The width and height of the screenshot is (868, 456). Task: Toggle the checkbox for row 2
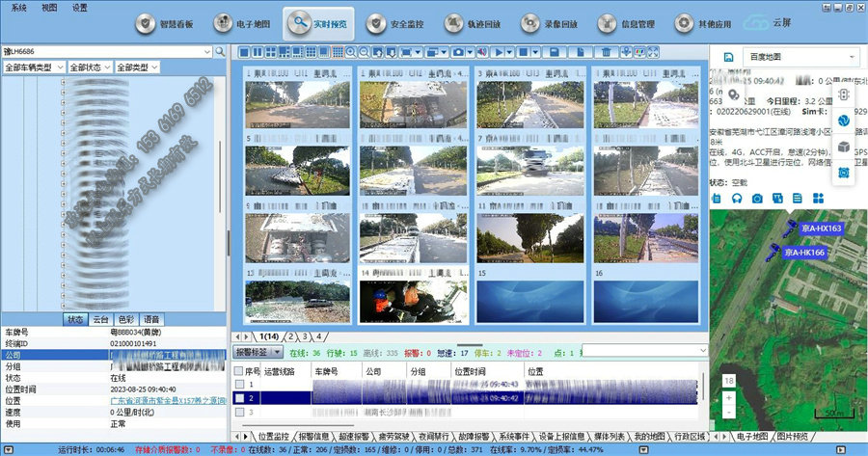(x=240, y=397)
